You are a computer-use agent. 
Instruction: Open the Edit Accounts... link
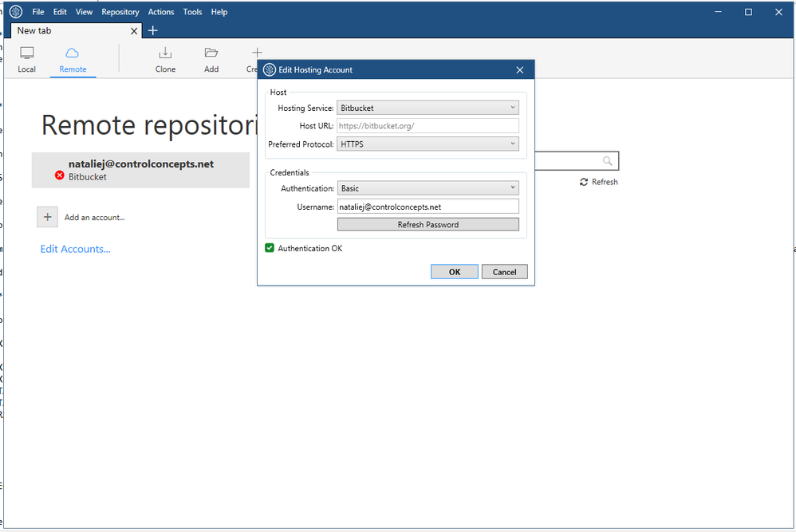point(75,249)
